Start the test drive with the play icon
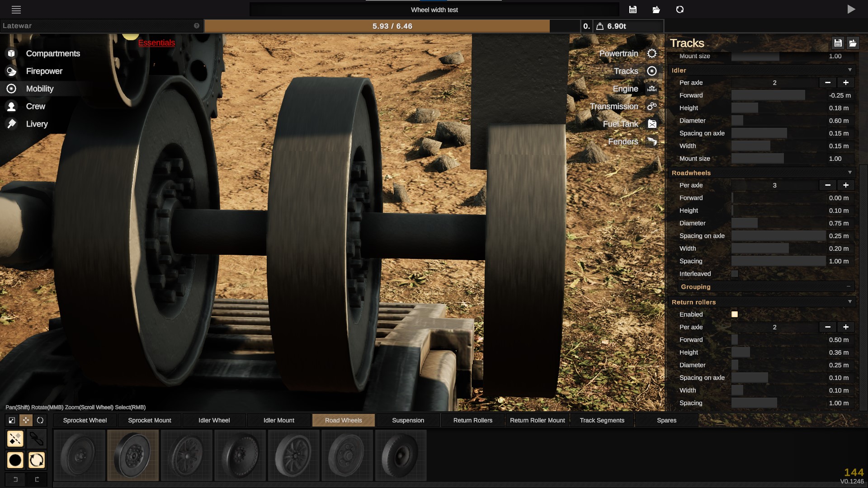Screen dimensions: 868x488 (x=852, y=9)
